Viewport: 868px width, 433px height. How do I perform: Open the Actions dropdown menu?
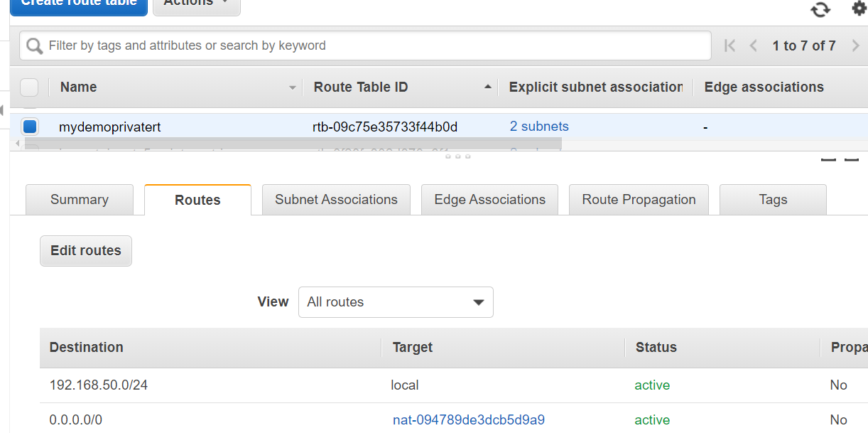click(x=196, y=4)
